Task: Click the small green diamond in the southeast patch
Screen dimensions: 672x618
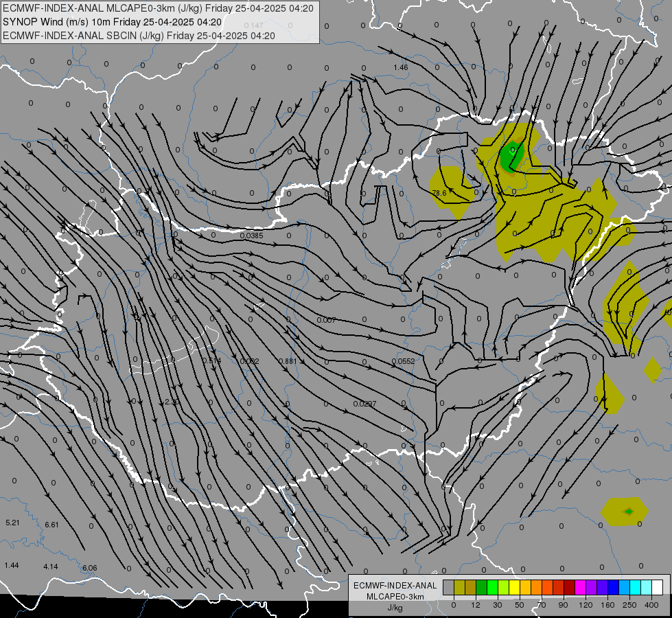Action: 629,511
